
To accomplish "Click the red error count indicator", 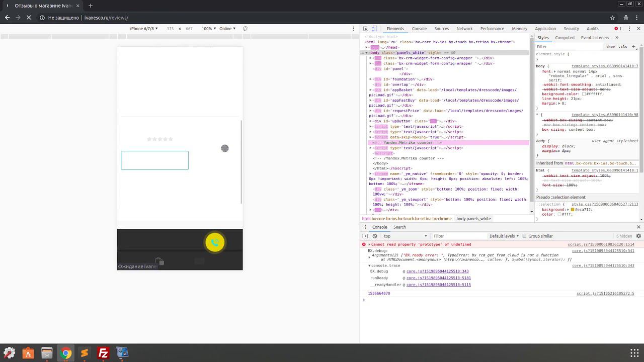I will (x=618, y=29).
